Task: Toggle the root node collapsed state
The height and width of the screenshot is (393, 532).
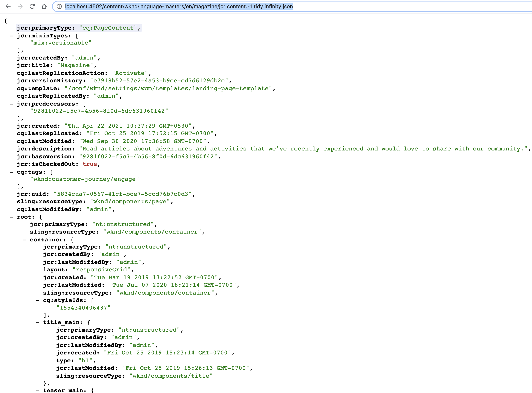Action: 11,217
